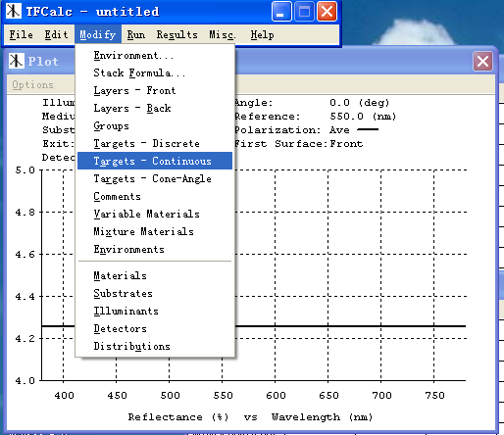
Task: Open the File menu
Action: (x=21, y=34)
